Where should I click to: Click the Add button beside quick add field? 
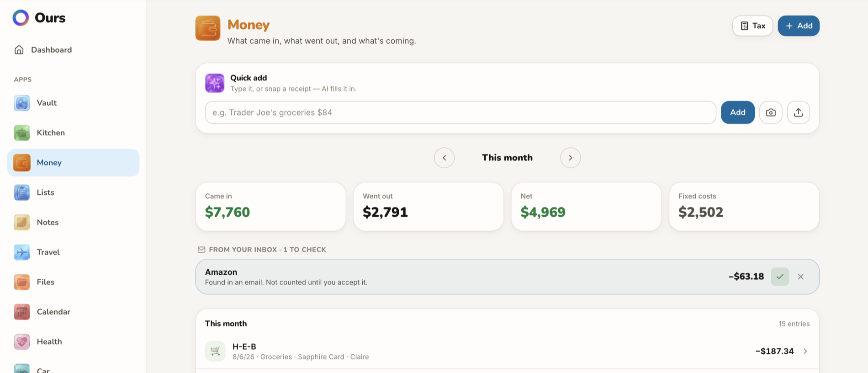[737, 112]
